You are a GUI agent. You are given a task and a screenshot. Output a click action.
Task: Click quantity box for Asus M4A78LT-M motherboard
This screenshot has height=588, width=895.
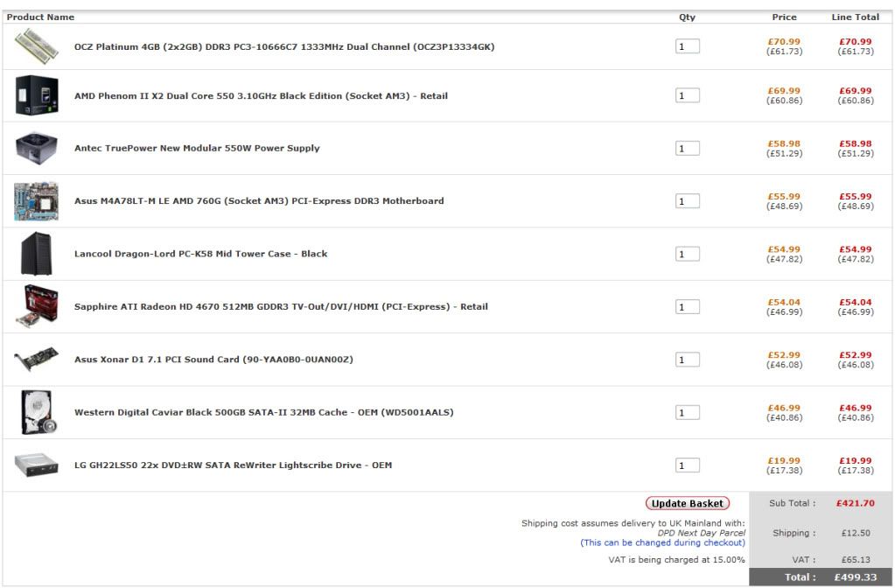pyautogui.click(x=688, y=201)
